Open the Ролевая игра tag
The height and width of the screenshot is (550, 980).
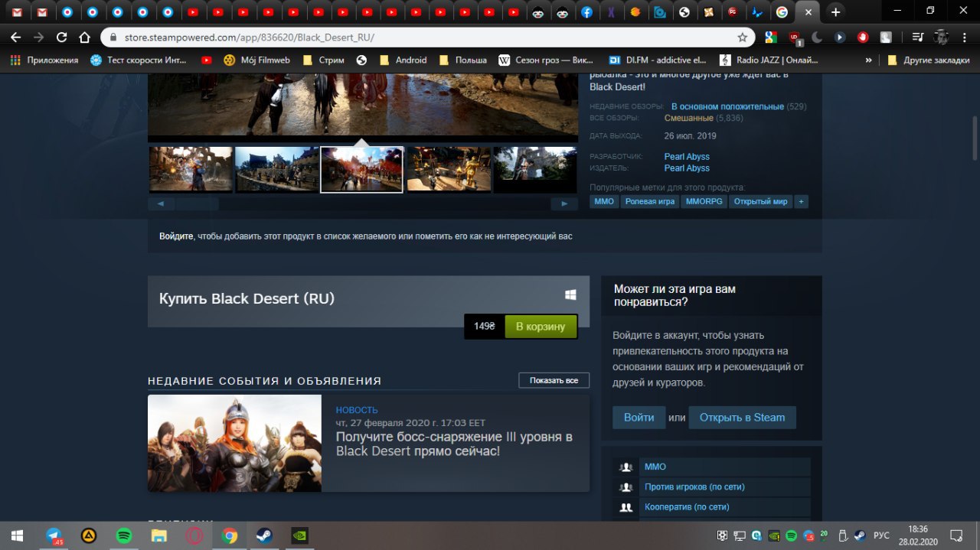point(650,202)
